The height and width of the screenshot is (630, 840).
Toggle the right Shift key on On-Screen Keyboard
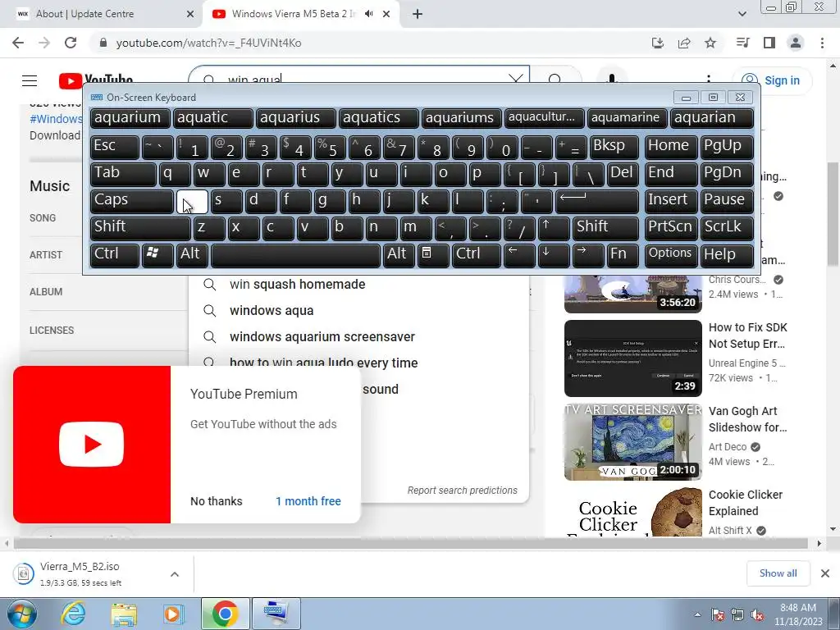point(605,228)
